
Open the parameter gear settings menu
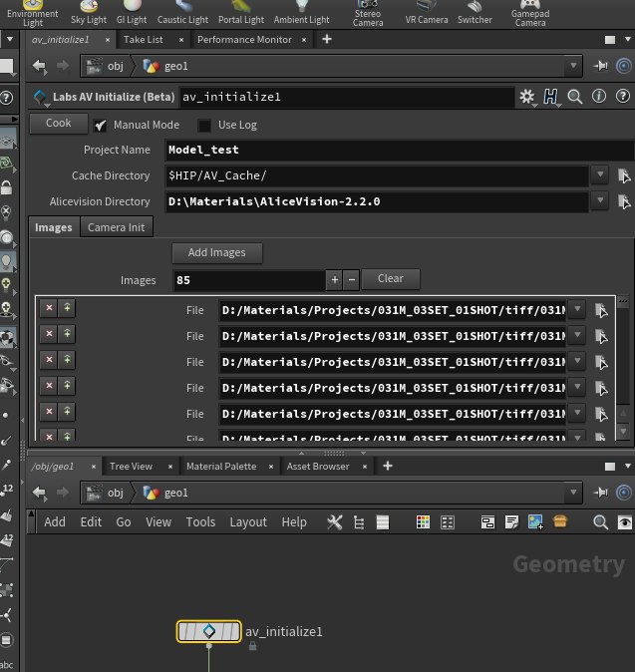click(527, 97)
